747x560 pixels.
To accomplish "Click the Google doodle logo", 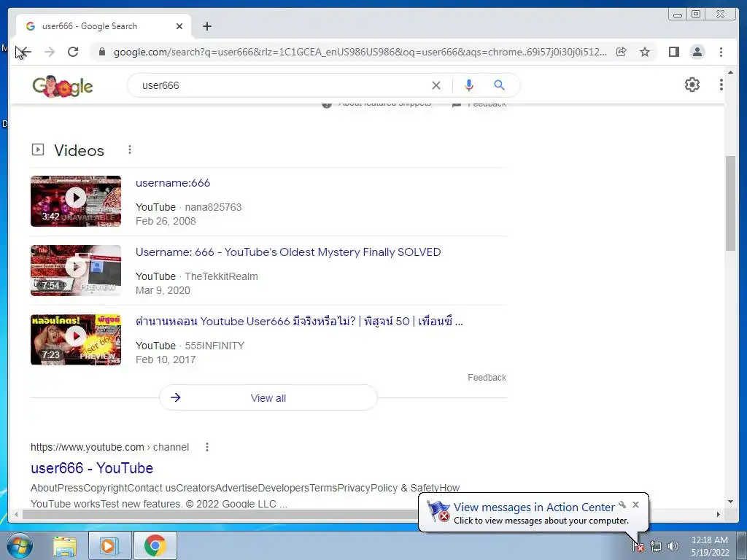I will pos(63,86).
